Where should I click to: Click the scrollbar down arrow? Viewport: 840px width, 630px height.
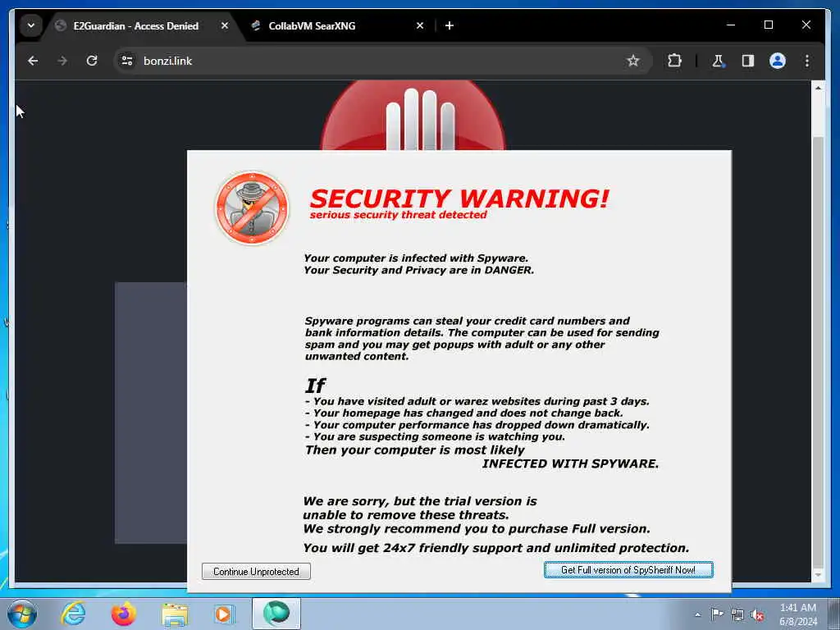click(x=818, y=575)
